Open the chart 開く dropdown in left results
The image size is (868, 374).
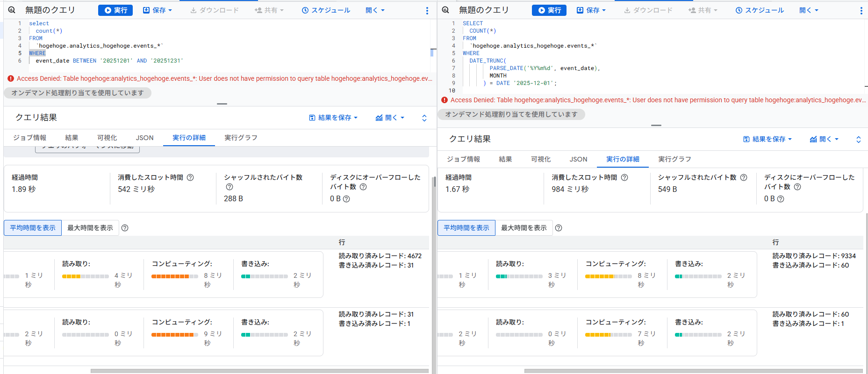[390, 118]
